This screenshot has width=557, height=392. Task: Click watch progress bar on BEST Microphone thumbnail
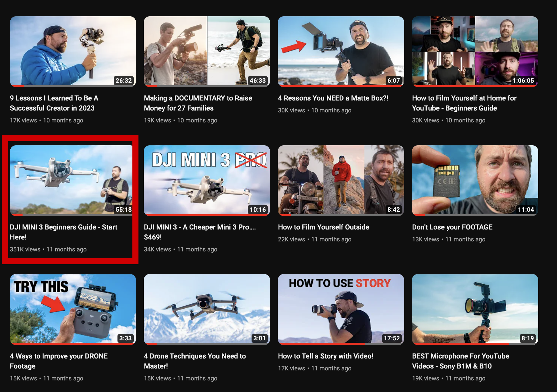(475, 344)
